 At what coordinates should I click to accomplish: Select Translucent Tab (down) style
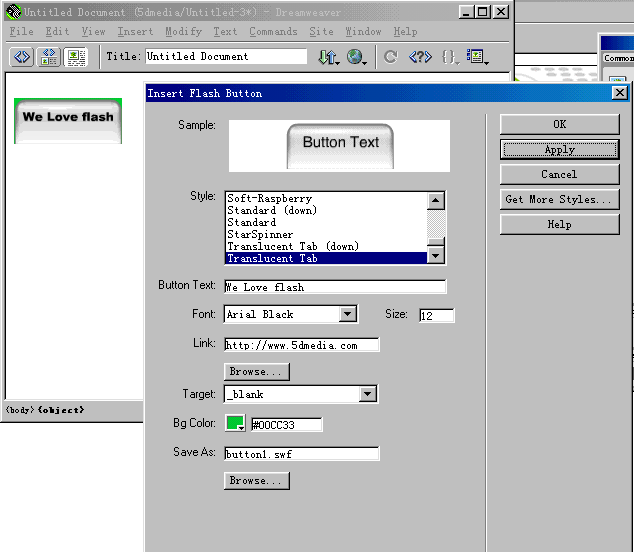pyautogui.click(x=326, y=246)
